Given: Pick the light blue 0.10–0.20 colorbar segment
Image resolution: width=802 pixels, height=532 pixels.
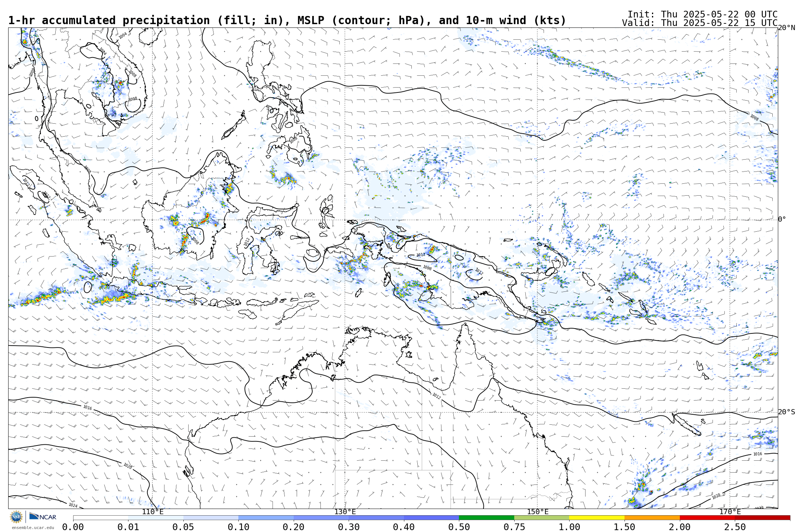Looking at the screenshot, I should 266,518.
